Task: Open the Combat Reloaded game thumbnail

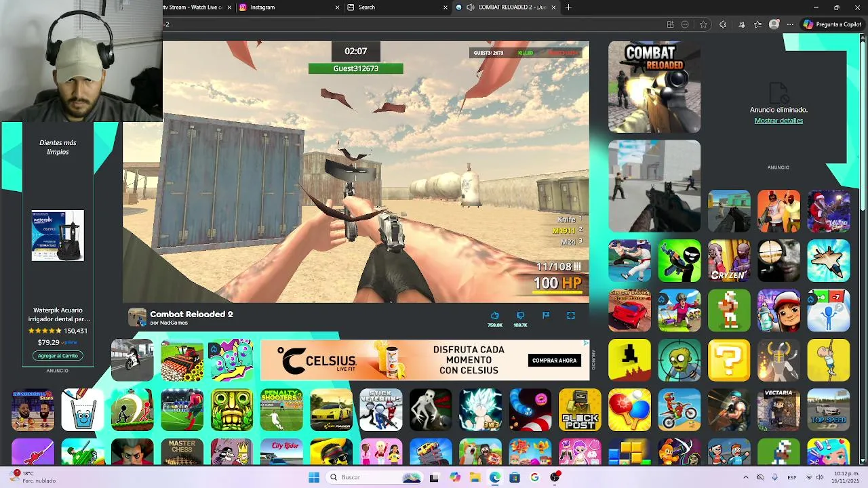Action: click(x=654, y=87)
